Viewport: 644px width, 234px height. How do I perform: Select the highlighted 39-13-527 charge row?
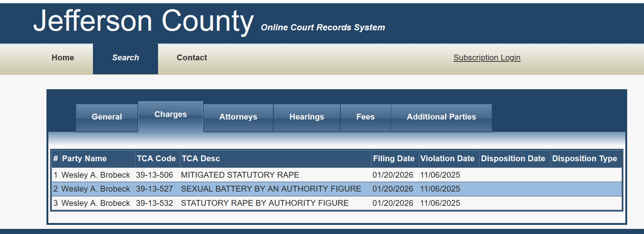click(x=337, y=189)
